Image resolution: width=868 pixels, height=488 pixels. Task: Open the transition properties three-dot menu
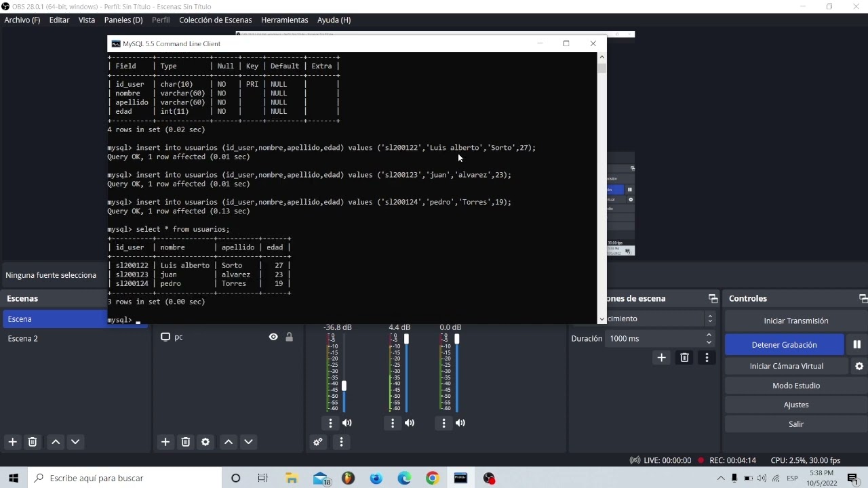click(707, 357)
